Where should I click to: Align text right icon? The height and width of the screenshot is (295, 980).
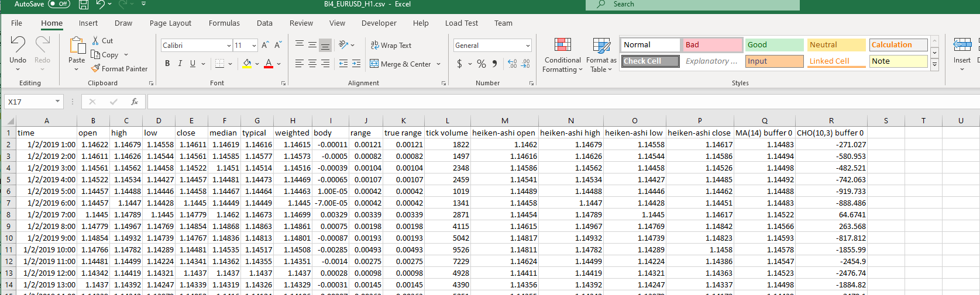325,63
